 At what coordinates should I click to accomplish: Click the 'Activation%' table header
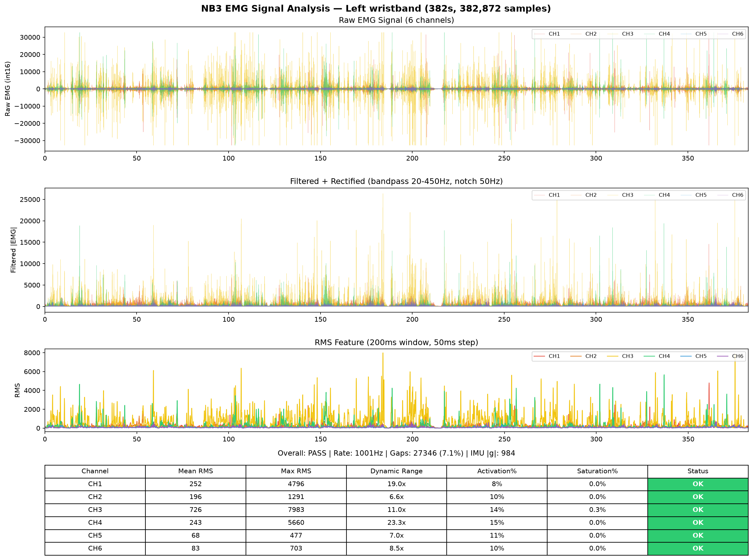pos(497,471)
